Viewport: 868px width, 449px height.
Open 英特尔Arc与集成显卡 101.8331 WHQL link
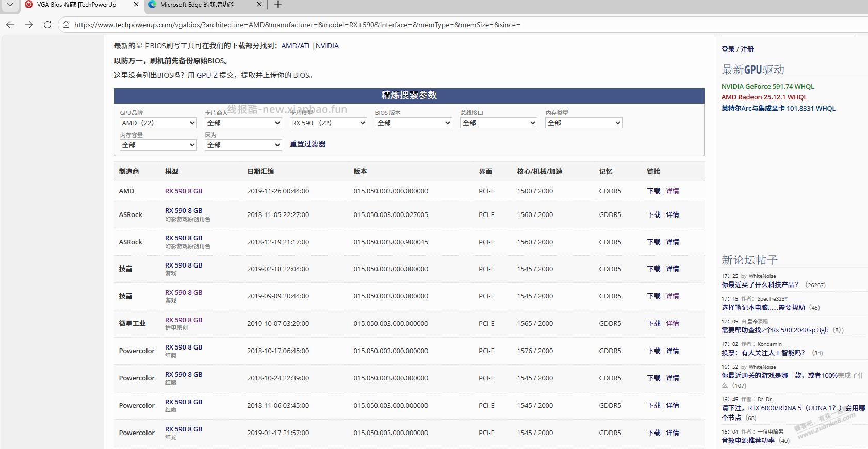point(778,108)
